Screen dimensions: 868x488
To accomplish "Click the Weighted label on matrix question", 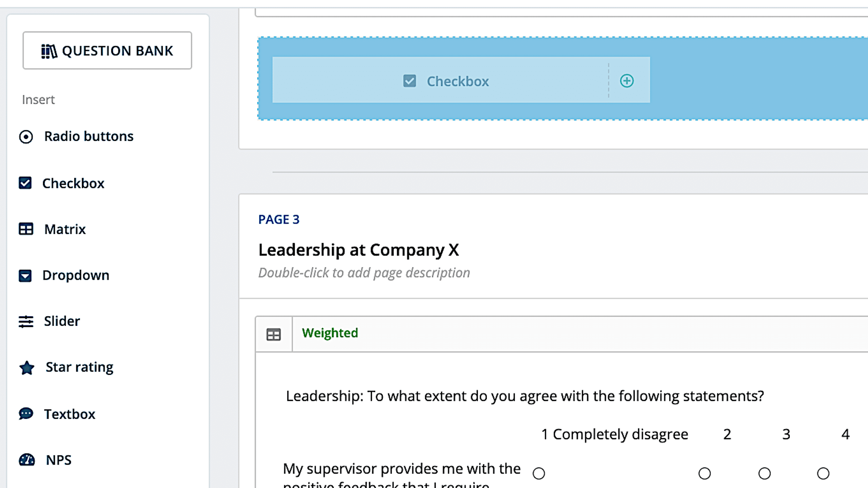I will [x=330, y=333].
